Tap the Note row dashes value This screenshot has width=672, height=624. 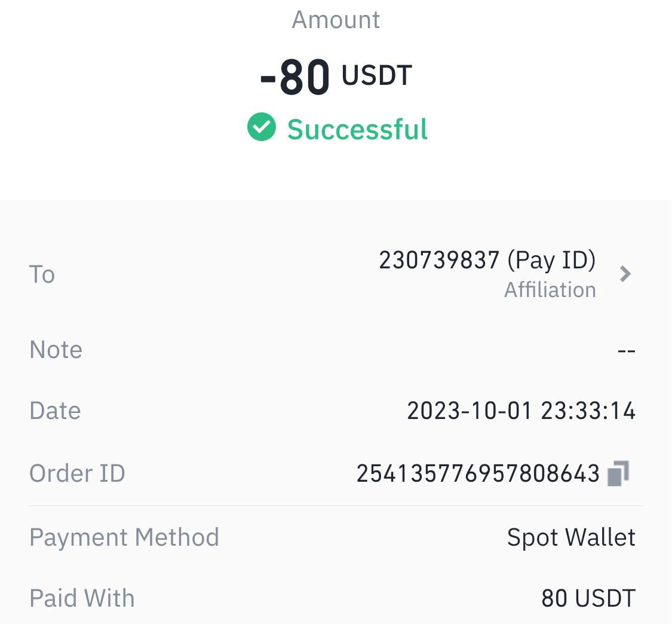(x=626, y=351)
